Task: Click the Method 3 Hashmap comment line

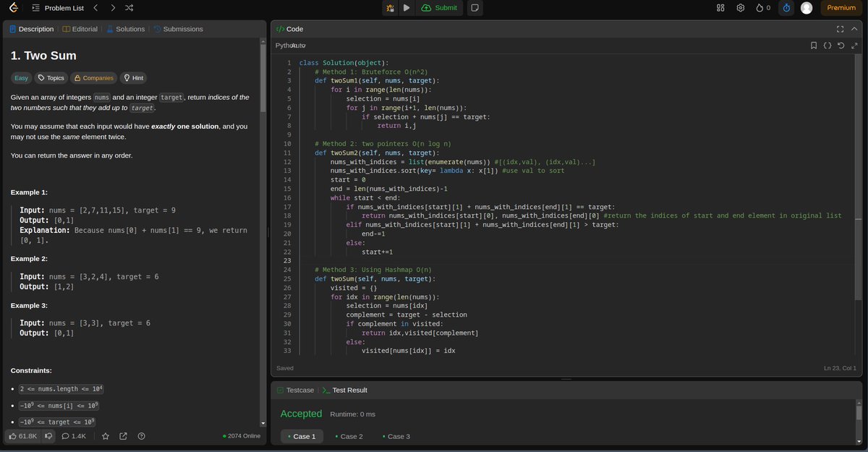Action: (x=373, y=270)
